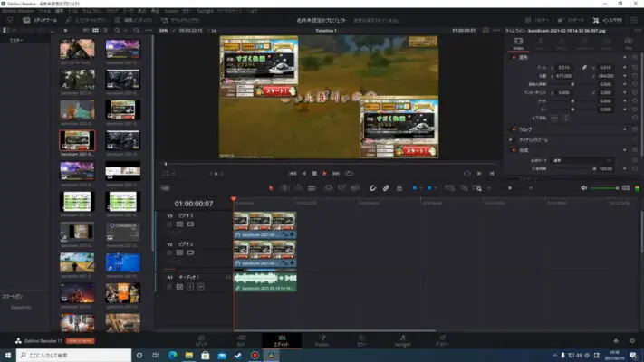This screenshot has width=644, height=362.
Task: Switch to the Fairlight page tab
Action: 402,340
